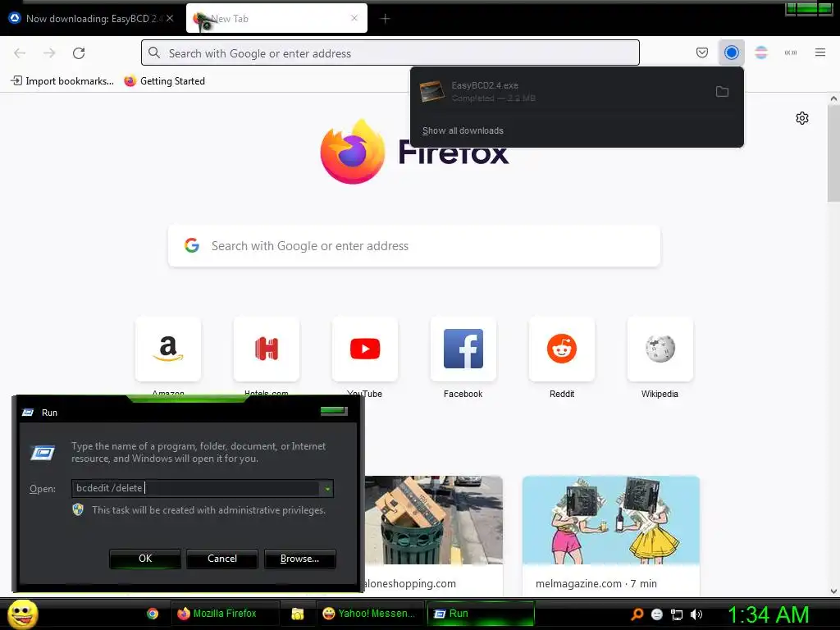Viewport: 840px width, 630px height.
Task: Click the page vertical scrollbar thumb
Action: coord(833,154)
